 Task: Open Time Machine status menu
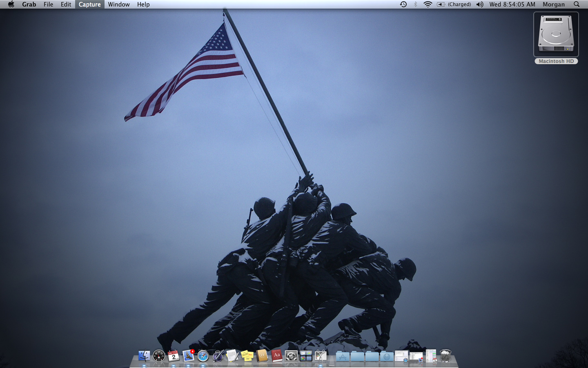(x=403, y=4)
